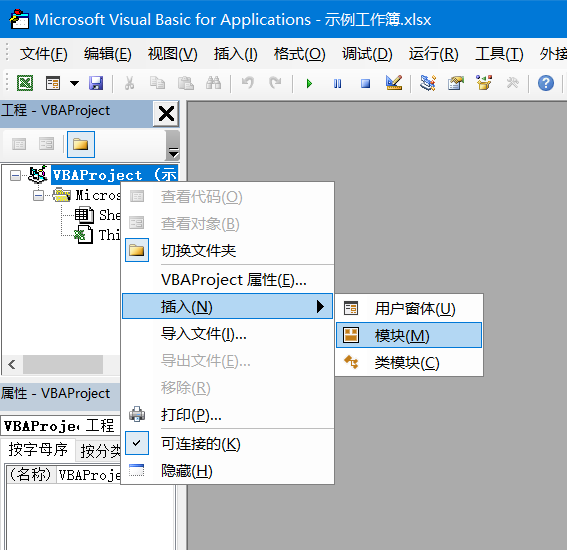Open the 文件(F) menu
Screen dimensions: 567x550
pyautogui.click(x=43, y=54)
